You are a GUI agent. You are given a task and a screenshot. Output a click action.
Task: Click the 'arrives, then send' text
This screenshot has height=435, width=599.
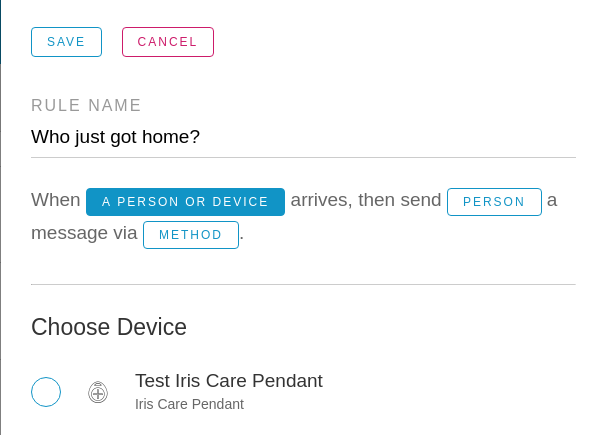click(366, 200)
